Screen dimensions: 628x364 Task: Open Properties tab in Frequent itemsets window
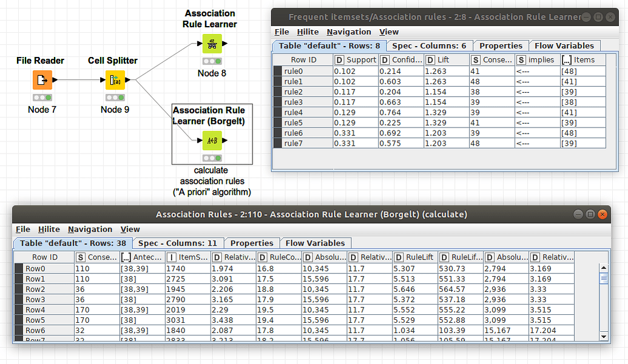[501, 45]
